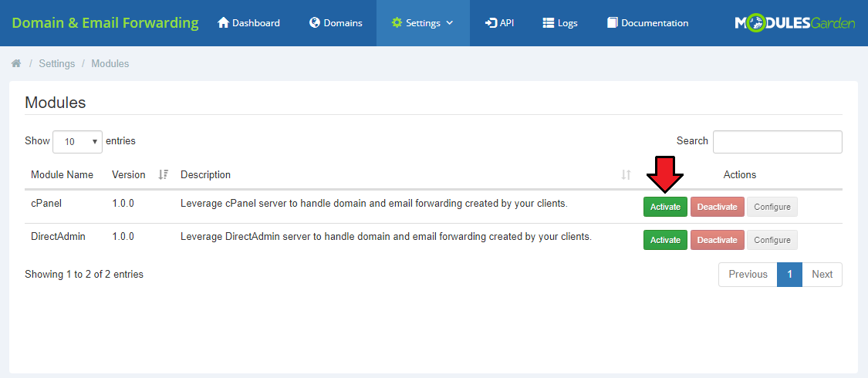Click the DirectAdmin row version 1.0.0

pos(123,237)
